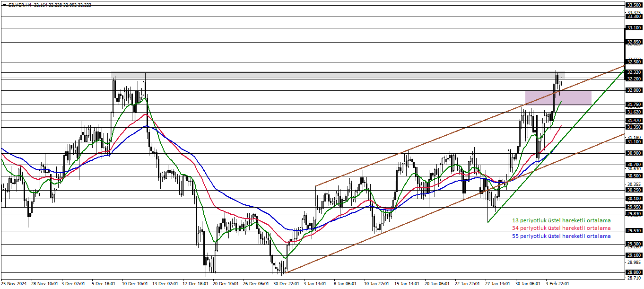Click the 10 Jan 22:01 time label
The image size is (644, 289).
tap(377, 284)
